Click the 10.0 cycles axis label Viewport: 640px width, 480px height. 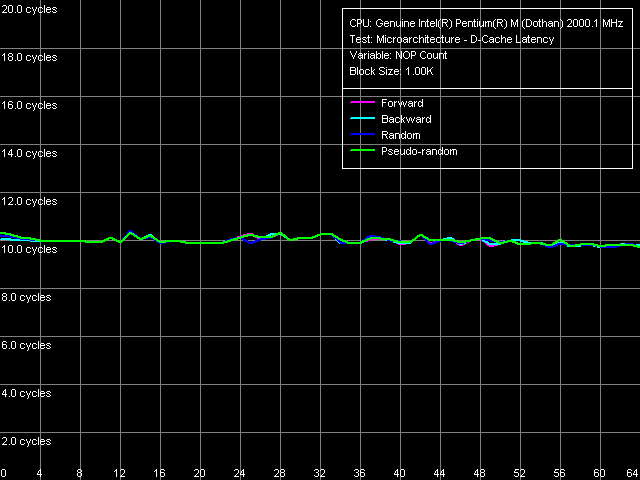coord(29,249)
